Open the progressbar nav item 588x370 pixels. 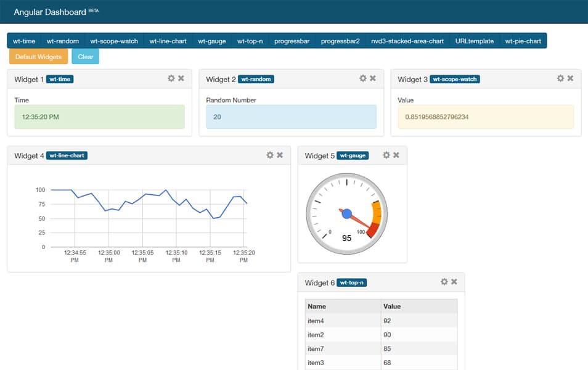[292, 41]
